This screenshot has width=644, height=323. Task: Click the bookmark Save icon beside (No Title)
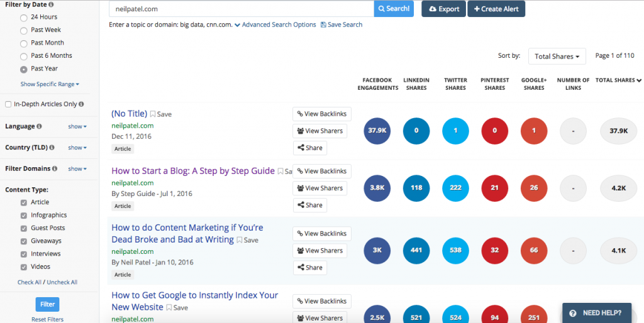click(153, 114)
